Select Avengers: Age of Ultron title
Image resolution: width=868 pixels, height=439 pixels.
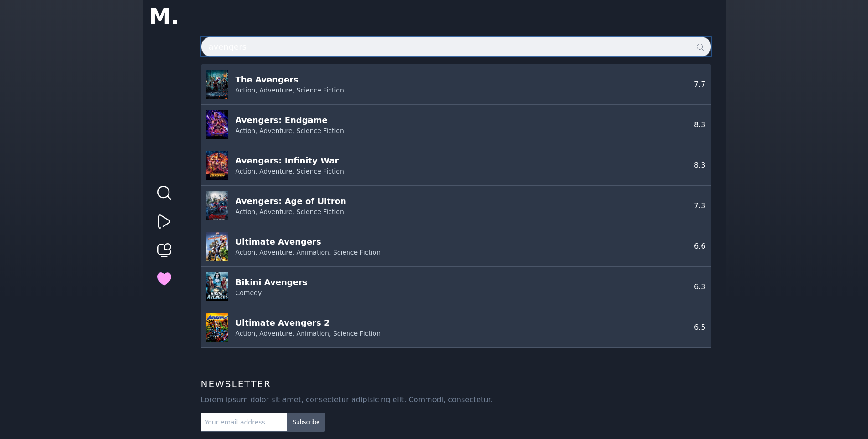click(291, 201)
